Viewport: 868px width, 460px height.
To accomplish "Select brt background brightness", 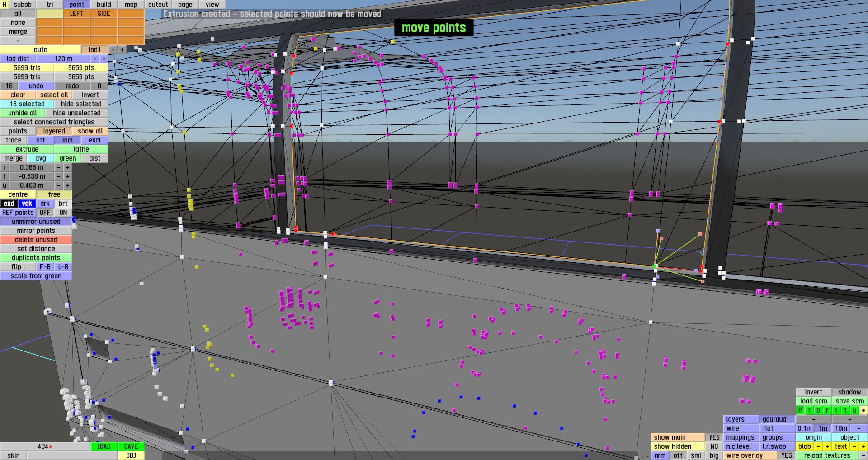I will [63, 204].
